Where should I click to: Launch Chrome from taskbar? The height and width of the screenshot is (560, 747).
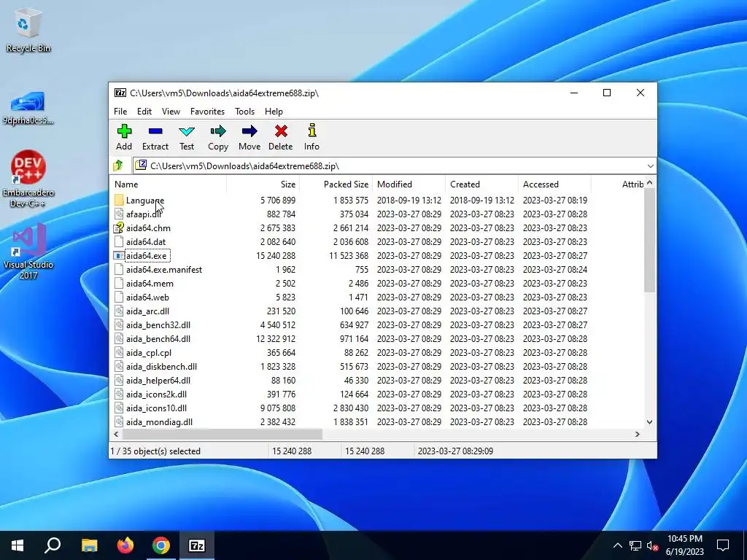[x=161, y=545]
